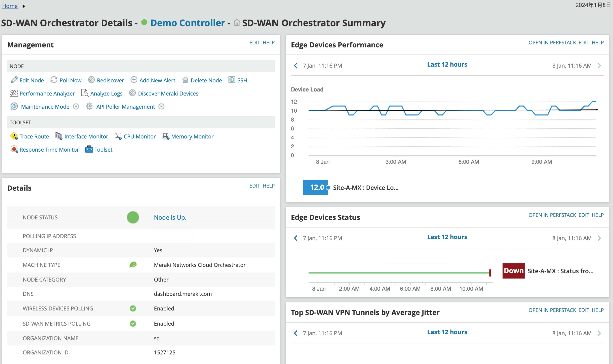Click EDIT in Edge Devices Status panel
This screenshot has width=613, height=364.
[584, 215]
